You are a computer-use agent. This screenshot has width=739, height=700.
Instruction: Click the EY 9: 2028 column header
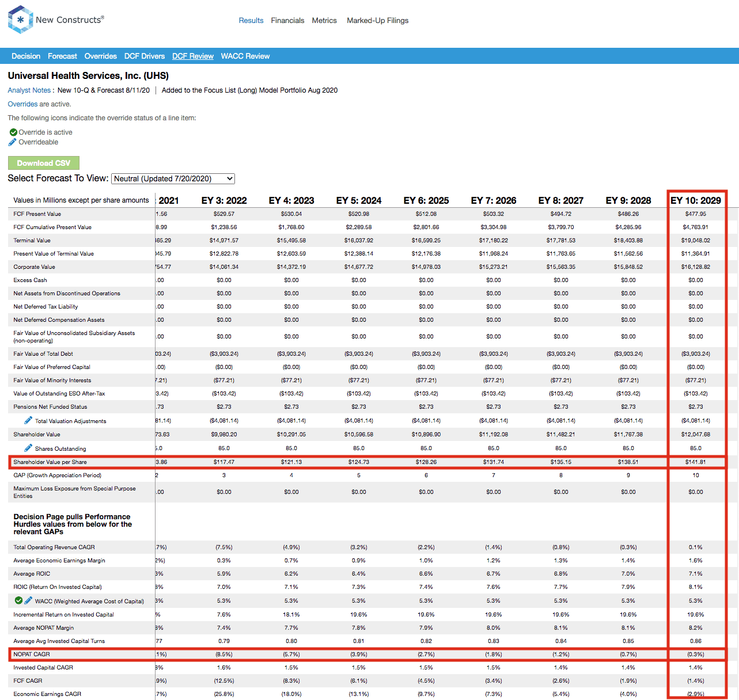628,200
